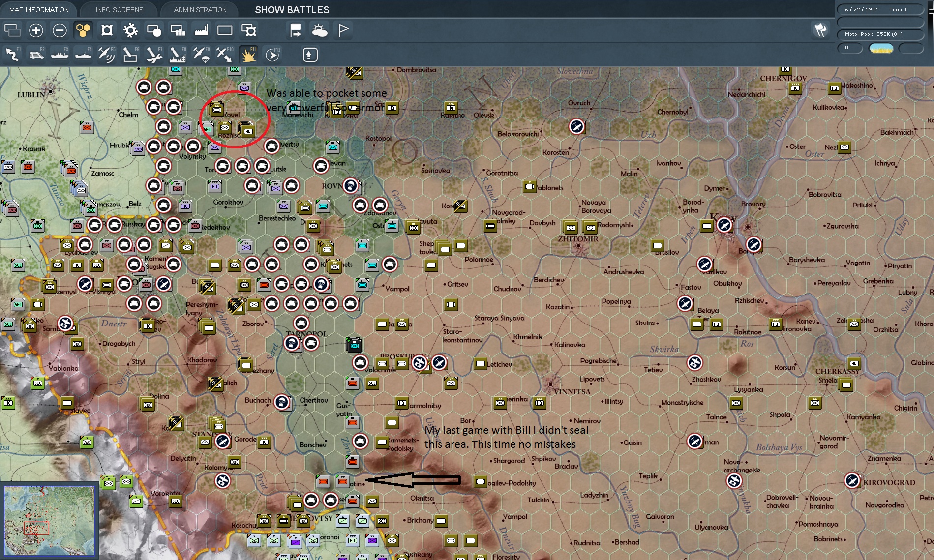This screenshot has height=560, width=934.
Task: Click the Lublin city marker
Action: (50, 91)
